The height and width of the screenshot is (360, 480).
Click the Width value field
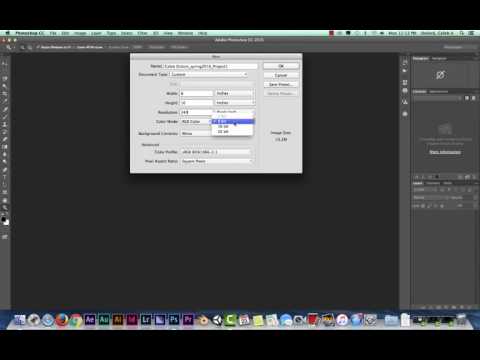point(196,93)
